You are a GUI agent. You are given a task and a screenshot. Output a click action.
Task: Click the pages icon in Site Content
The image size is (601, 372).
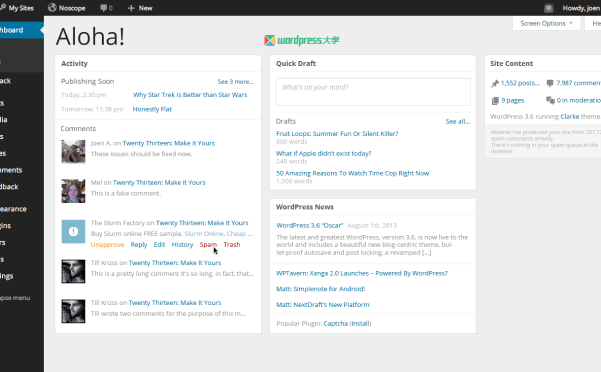tap(495, 101)
